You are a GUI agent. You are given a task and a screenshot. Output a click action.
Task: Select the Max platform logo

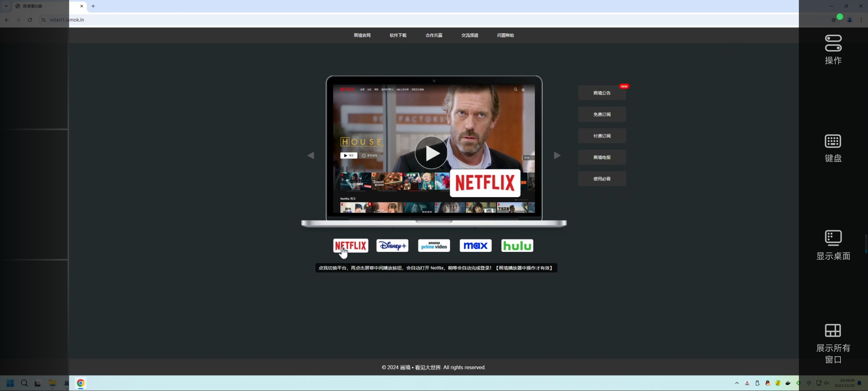tap(475, 245)
